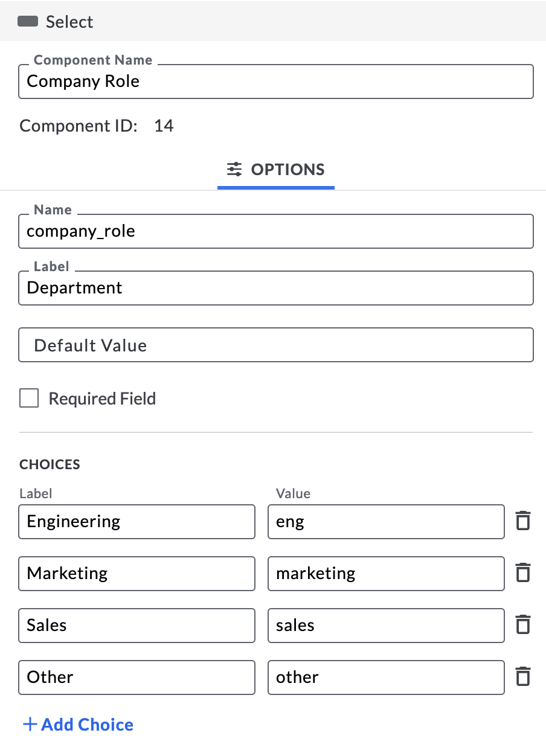Viewport: 546px width, 756px height.
Task: Click into the Default Value field
Action: [x=276, y=345]
